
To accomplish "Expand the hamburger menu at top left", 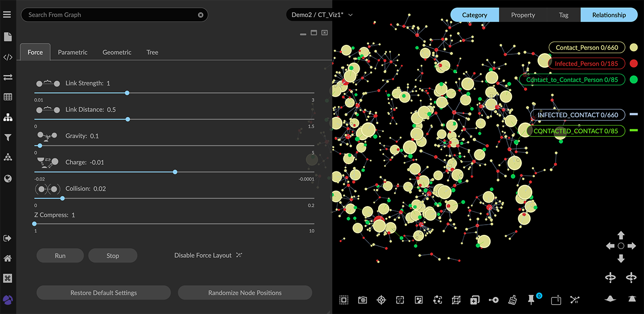I will [7, 15].
